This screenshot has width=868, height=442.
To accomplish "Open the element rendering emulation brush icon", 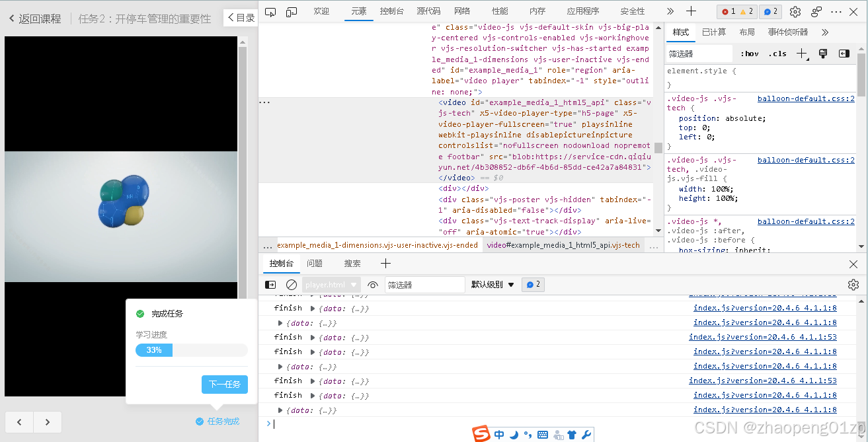I will pyautogui.click(x=823, y=54).
